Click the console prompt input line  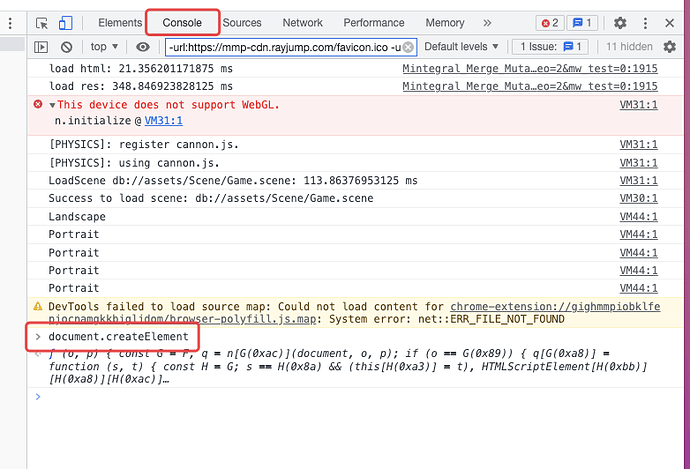pos(355,397)
